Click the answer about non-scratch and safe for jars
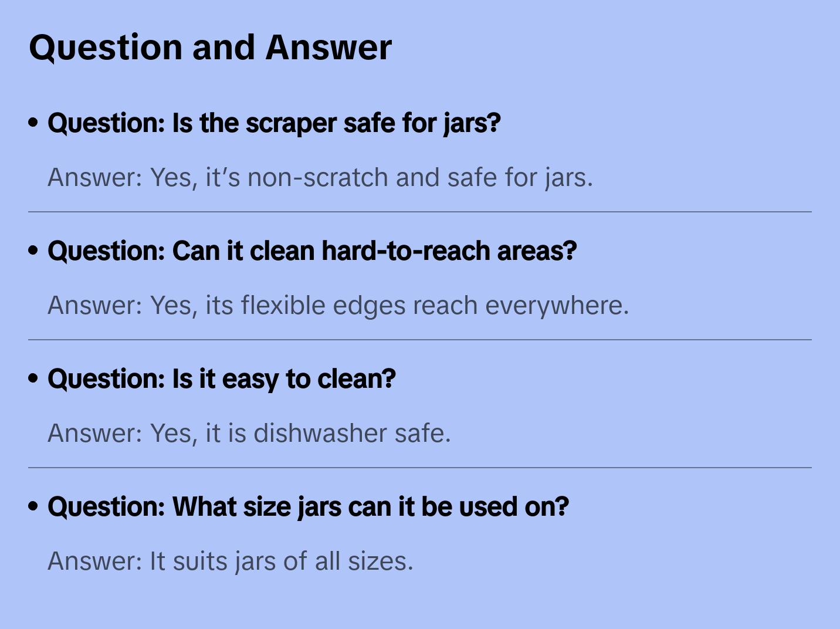840x629 pixels. [x=320, y=177]
